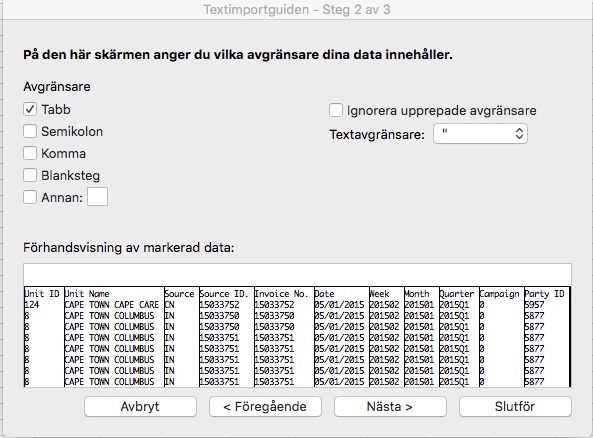The height and width of the screenshot is (438, 593).
Task: Enable Ignorera upprepade avgränsare checkbox
Action: [x=336, y=110]
